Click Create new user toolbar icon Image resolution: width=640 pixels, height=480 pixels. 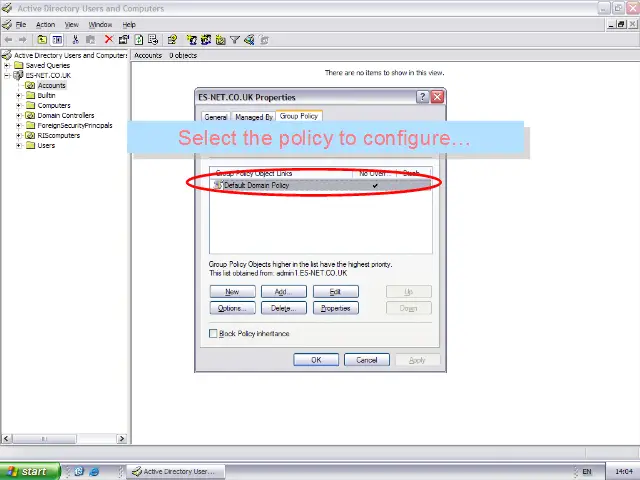(191, 40)
